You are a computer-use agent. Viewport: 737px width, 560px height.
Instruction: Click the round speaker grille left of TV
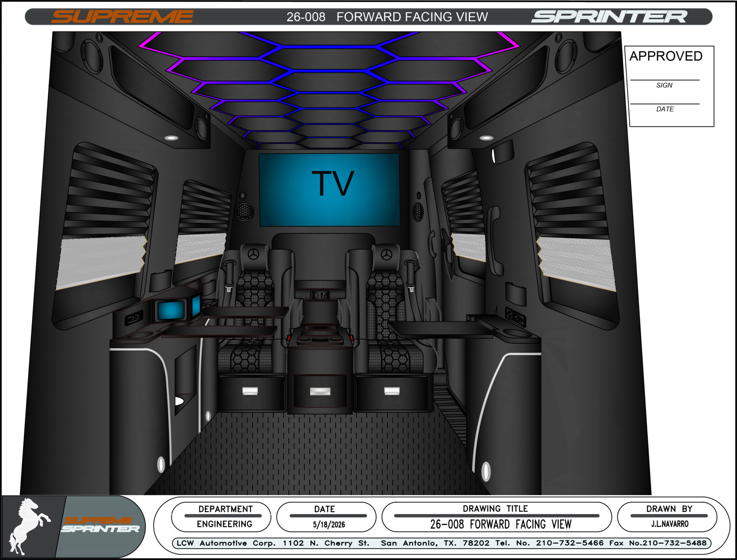click(244, 212)
